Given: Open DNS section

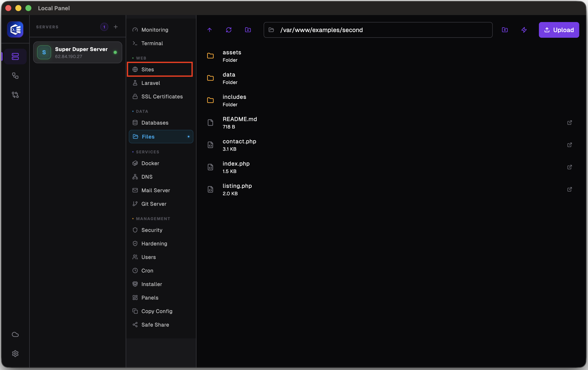Looking at the screenshot, I should 161,177.
